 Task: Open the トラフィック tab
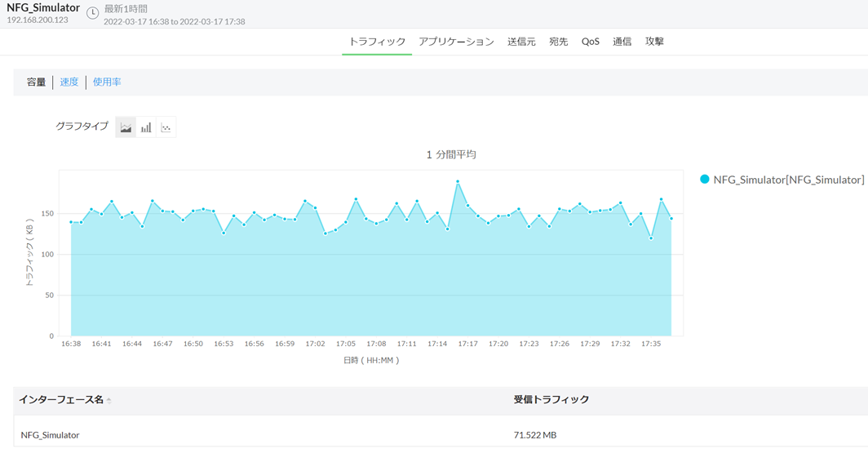tap(377, 42)
